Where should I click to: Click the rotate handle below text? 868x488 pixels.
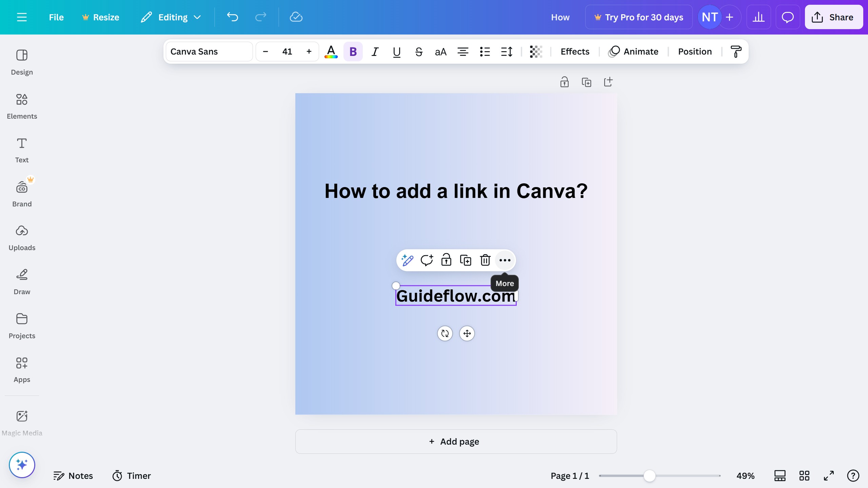tap(445, 333)
